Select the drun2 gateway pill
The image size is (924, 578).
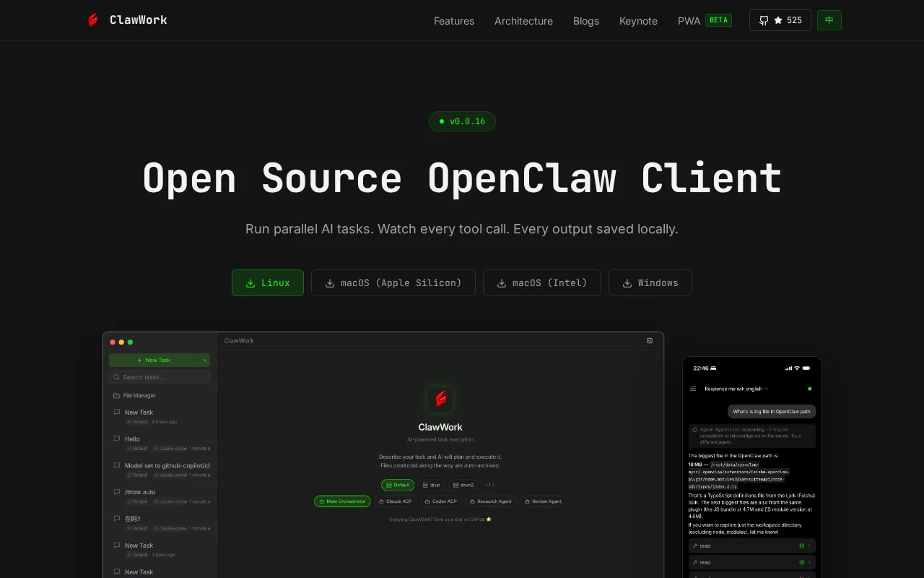click(x=463, y=485)
